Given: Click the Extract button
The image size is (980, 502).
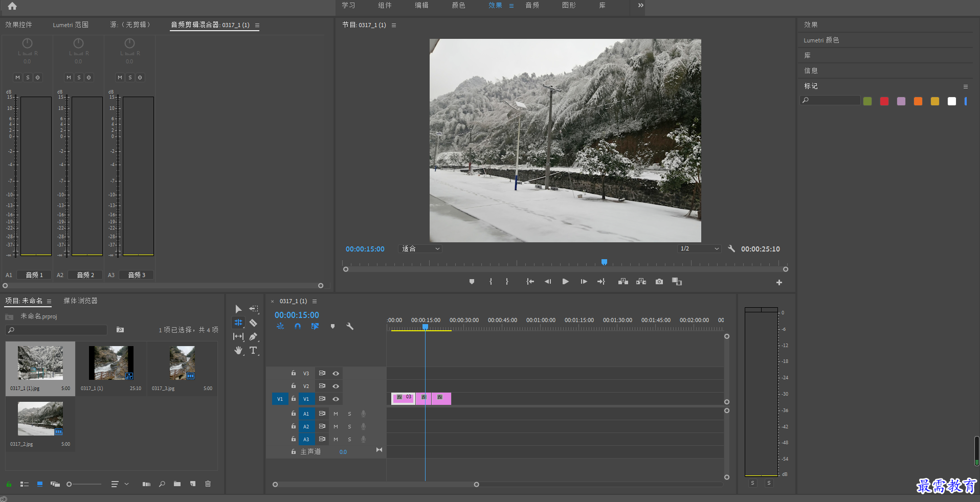Looking at the screenshot, I should [641, 282].
